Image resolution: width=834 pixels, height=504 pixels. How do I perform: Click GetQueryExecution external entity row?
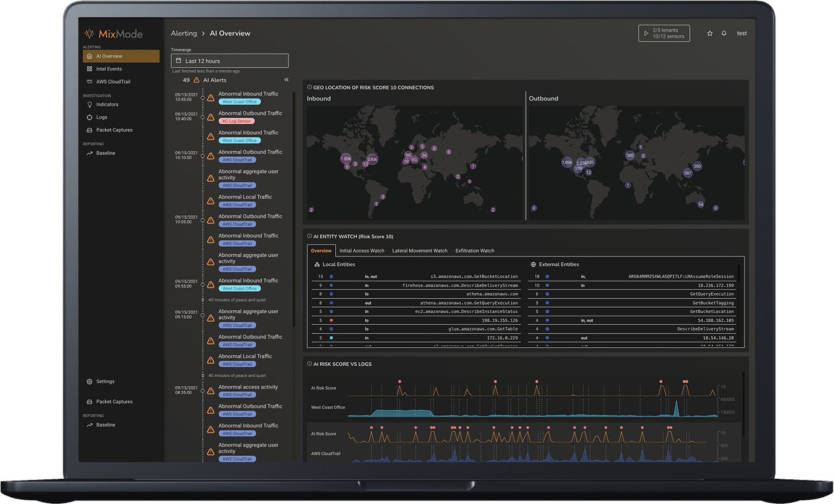[x=633, y=294]
